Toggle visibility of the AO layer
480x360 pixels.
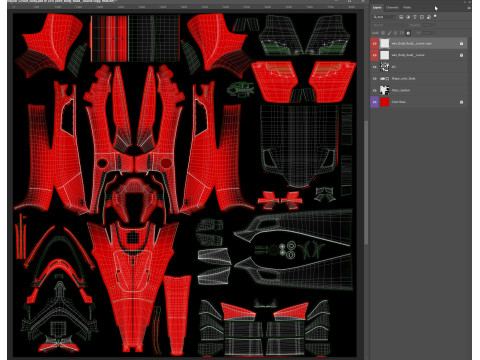pyautogui.click(x=374, y=67)
